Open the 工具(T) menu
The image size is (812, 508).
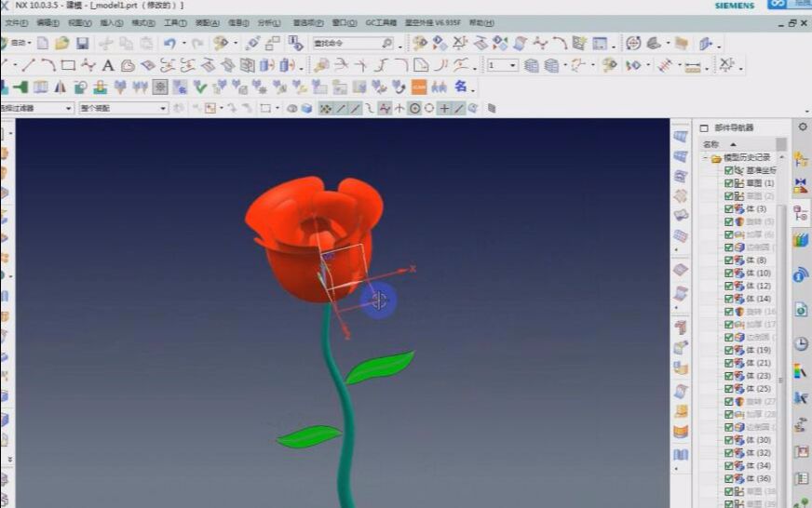click(175, 22)
